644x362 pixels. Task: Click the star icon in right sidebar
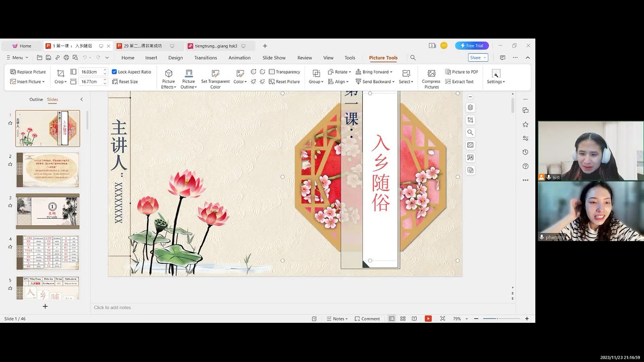(526, 124)
